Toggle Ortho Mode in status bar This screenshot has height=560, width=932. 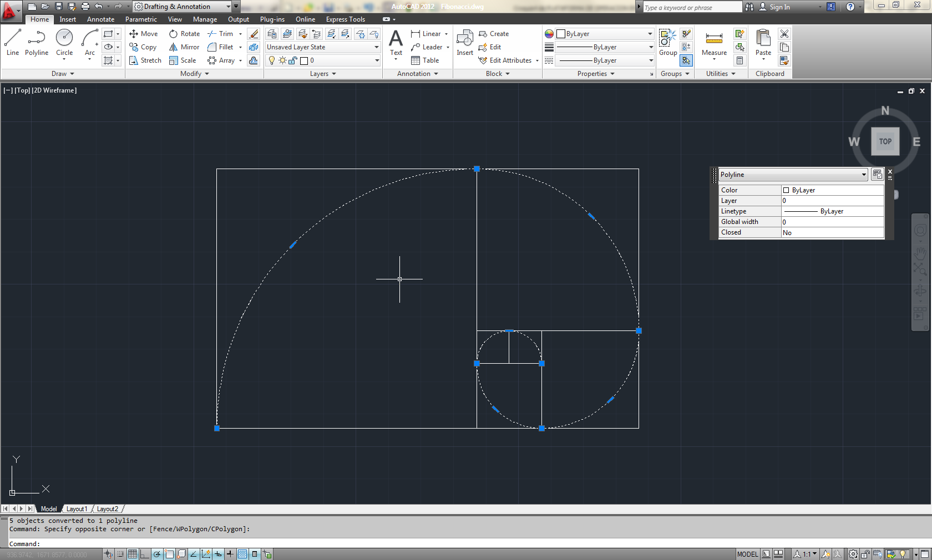click(x=145, y=554)
